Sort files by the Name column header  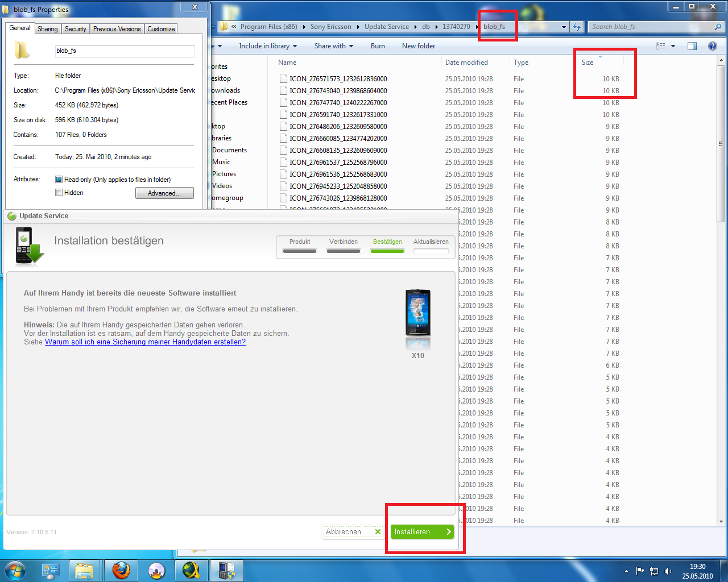[287, 63]
